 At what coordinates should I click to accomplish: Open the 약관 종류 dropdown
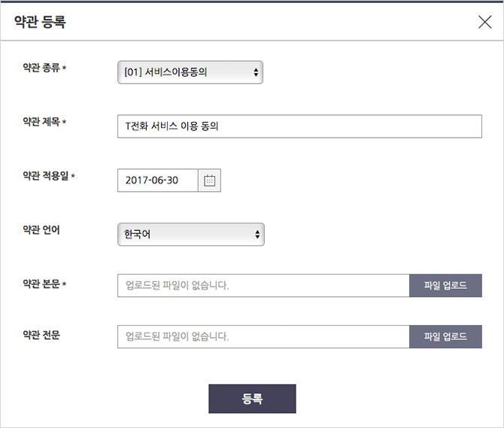pos(190,72)
